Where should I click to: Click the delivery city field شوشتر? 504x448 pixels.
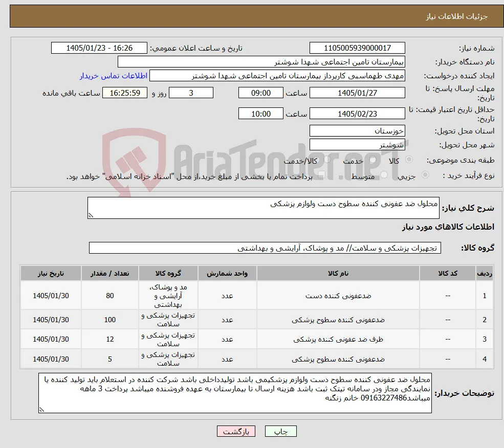[x=357, y=145]
